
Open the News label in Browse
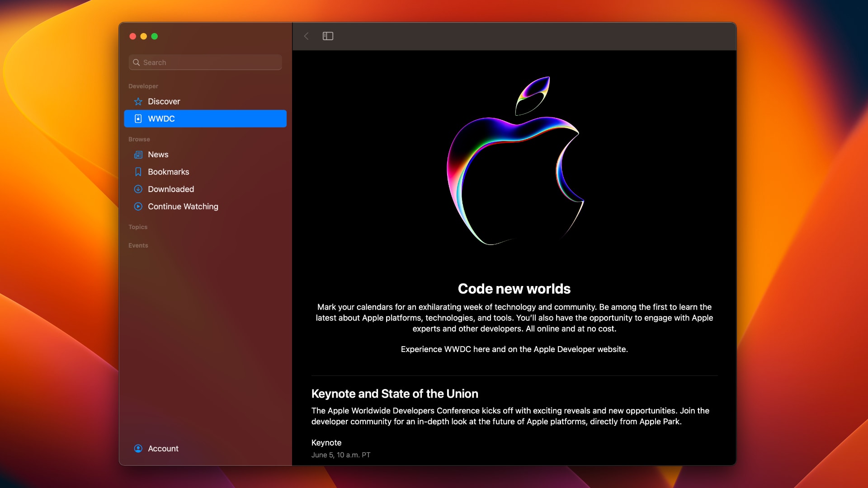tap(158, 155)
